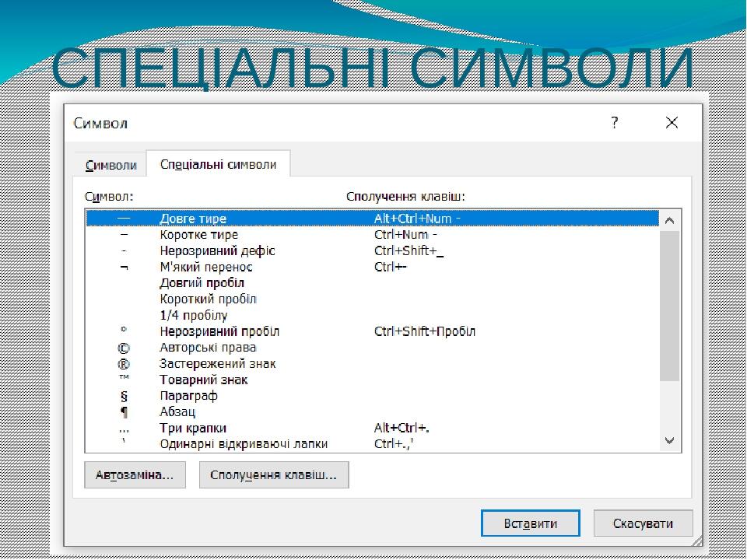Select the Нерозривний пробіл row
Image resolution: width=747 pixels, height=560 pixels.
click(x=373, y=331)
